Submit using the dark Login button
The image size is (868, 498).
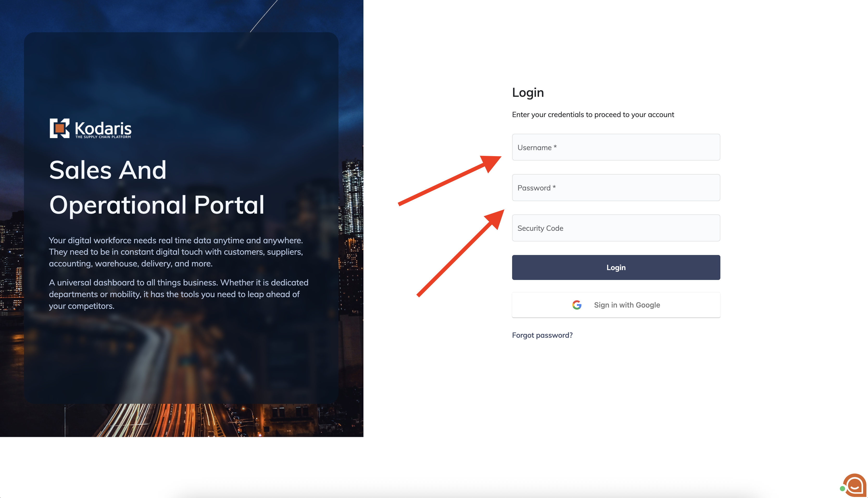(616, 267)
